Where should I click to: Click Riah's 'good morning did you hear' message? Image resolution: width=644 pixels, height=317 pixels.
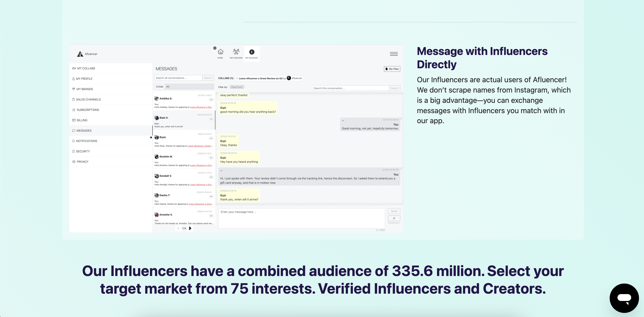pyautogui.click(x=248, y=107)
